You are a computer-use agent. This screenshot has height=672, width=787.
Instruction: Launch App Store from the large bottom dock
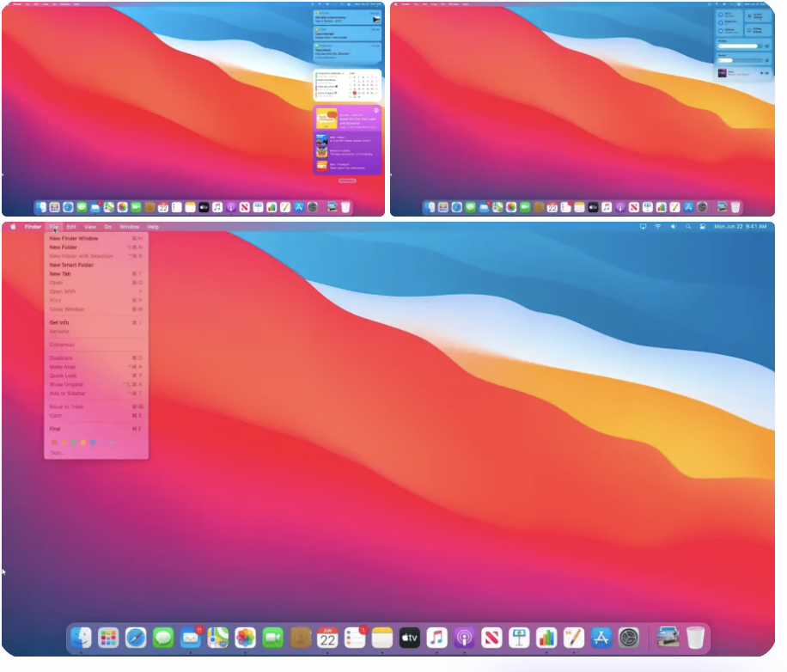pos(601,638)
